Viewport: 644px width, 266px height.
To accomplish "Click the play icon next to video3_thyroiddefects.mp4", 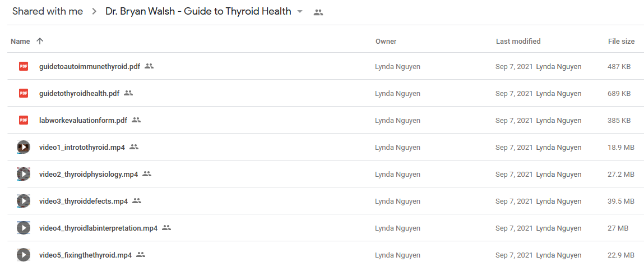I will tap(24, 201).
